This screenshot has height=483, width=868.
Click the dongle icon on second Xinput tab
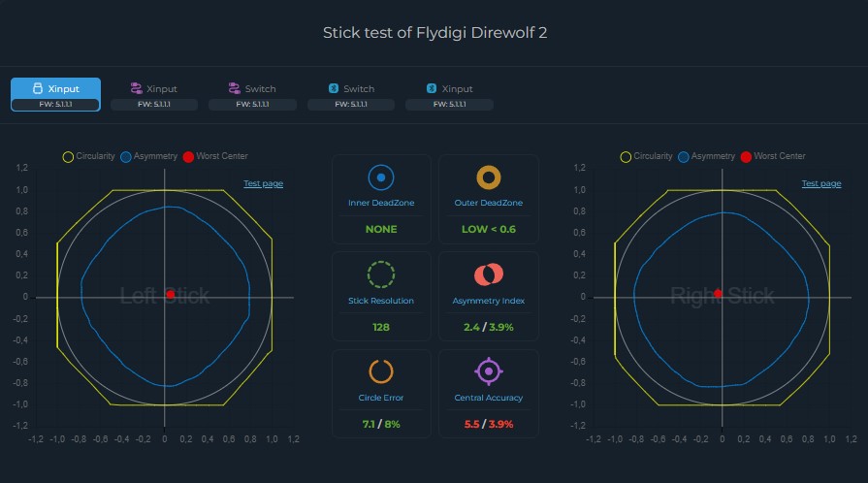pos(136,88)
